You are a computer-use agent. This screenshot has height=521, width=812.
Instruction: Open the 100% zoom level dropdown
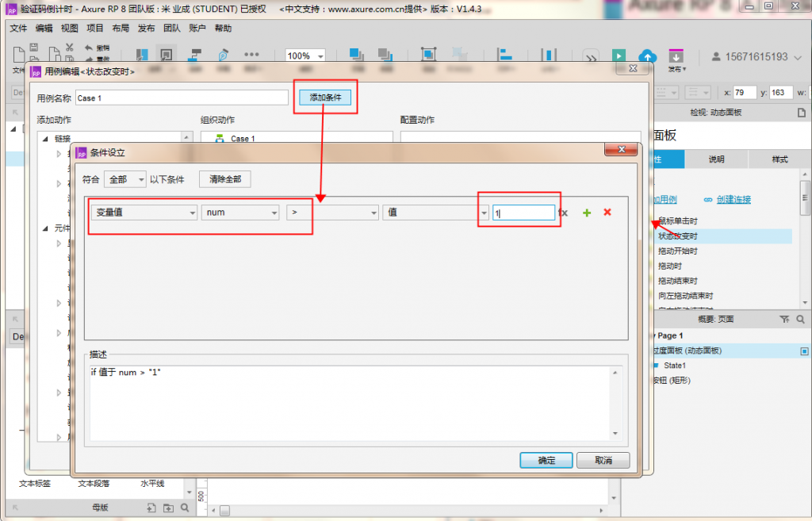305,56
